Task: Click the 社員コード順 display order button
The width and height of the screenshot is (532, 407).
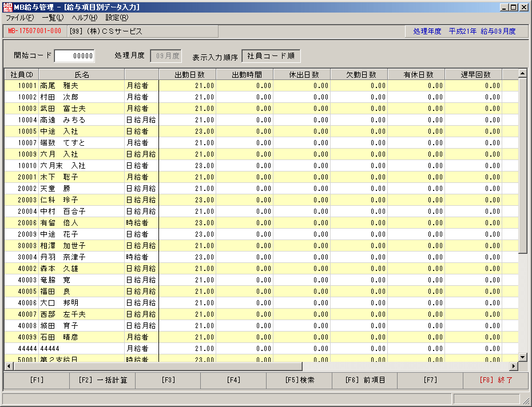Action: (271, 56)
